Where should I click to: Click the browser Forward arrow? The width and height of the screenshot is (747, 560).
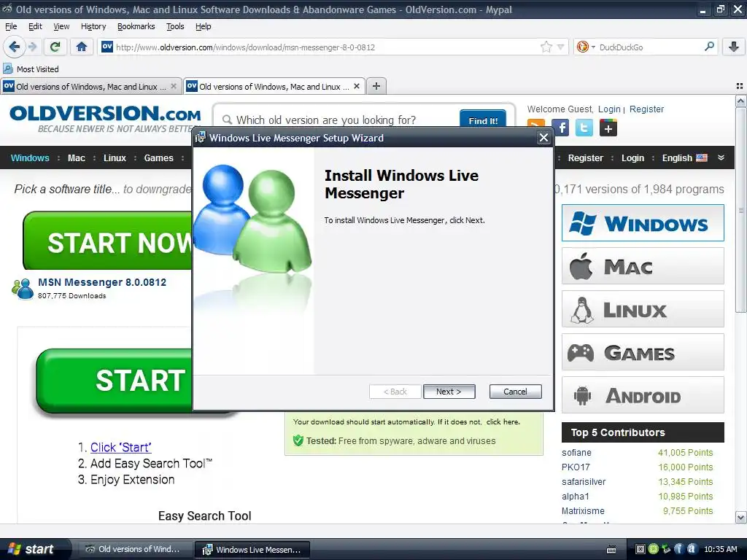(32, 47)
